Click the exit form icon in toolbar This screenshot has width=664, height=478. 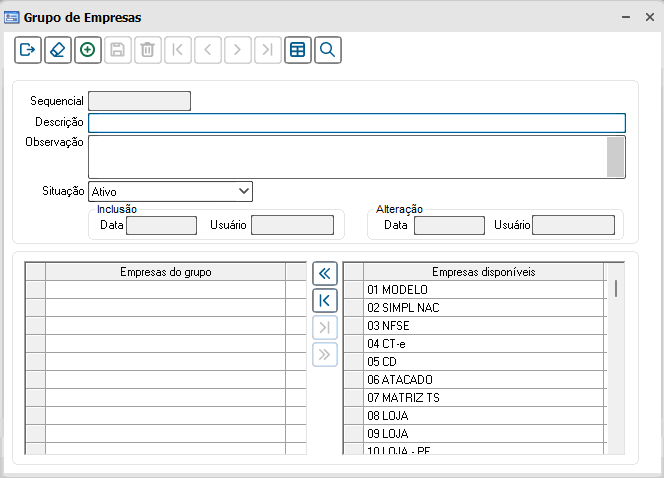[28, 49]
